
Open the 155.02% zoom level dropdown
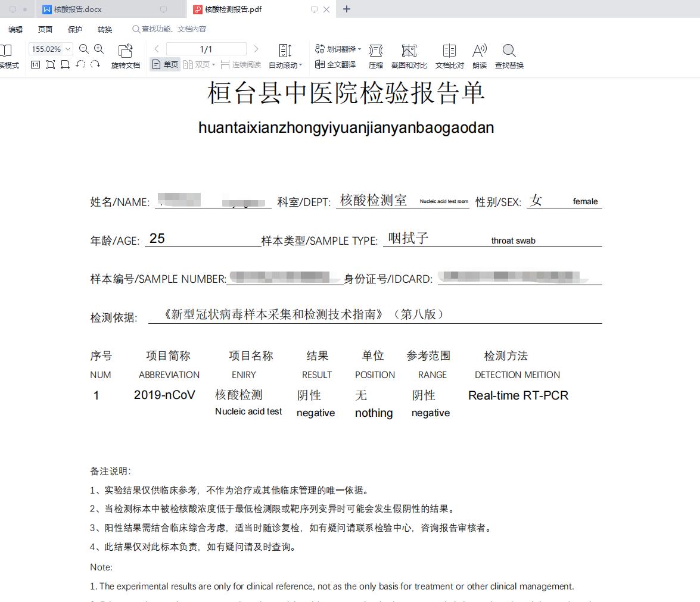(x=67, y=50)
